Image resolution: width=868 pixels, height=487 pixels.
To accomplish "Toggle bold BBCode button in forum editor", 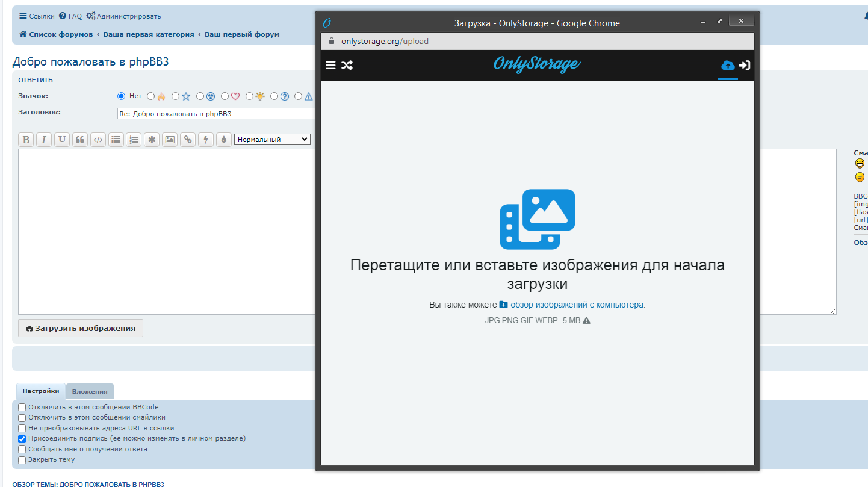I will click(26, 140).
